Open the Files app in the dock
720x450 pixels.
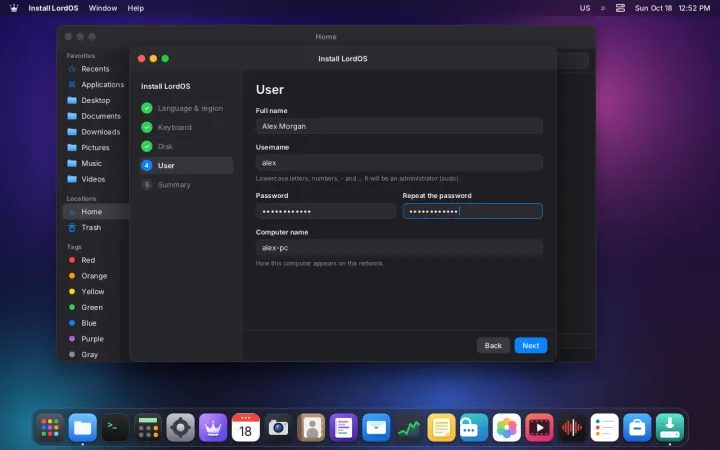[x=83, y=428]
